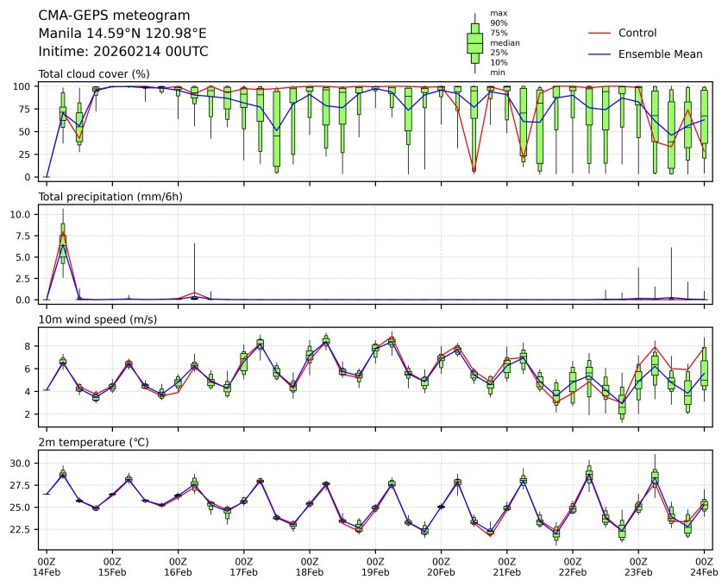728x587 pixels.
Task: Click the red Control legend line
Action: point(599,33)
